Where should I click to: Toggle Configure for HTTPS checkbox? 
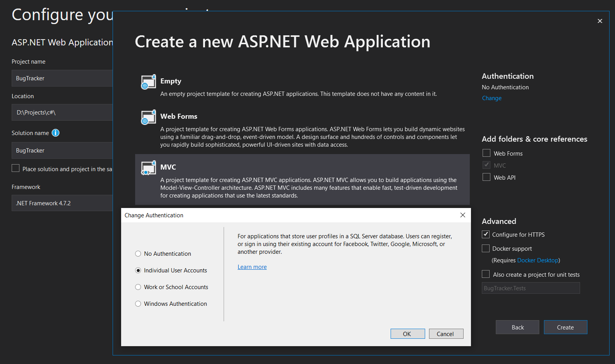coord(486,234)
